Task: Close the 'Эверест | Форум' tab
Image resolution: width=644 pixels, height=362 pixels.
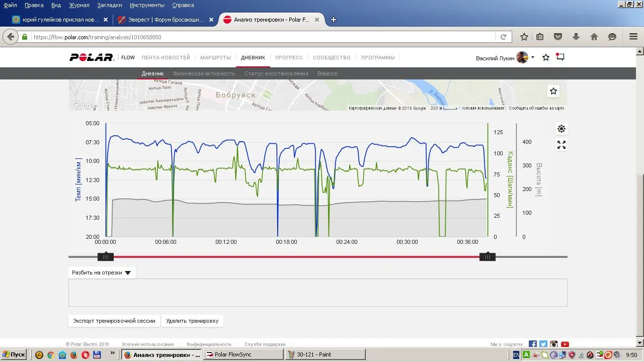Action: (211, 20)
